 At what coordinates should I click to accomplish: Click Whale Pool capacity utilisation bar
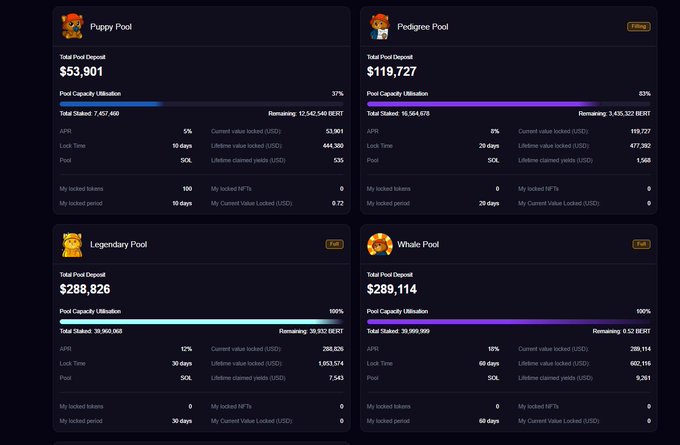(x=508, y=321)
